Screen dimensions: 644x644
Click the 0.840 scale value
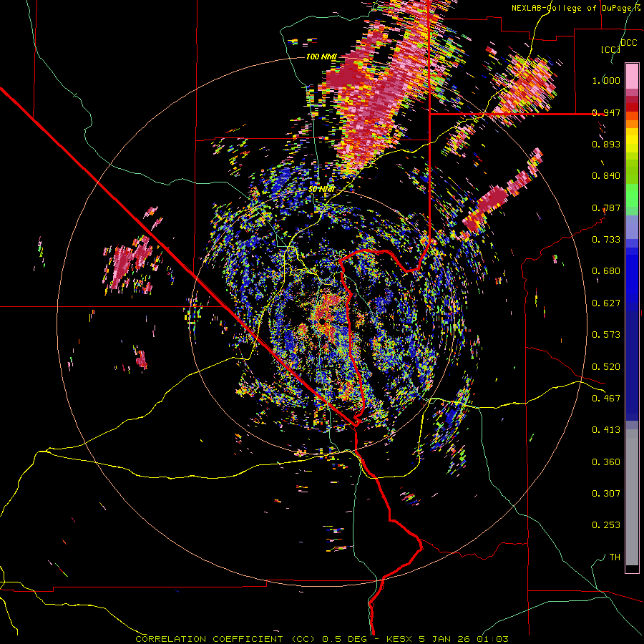tap(606, 176)
